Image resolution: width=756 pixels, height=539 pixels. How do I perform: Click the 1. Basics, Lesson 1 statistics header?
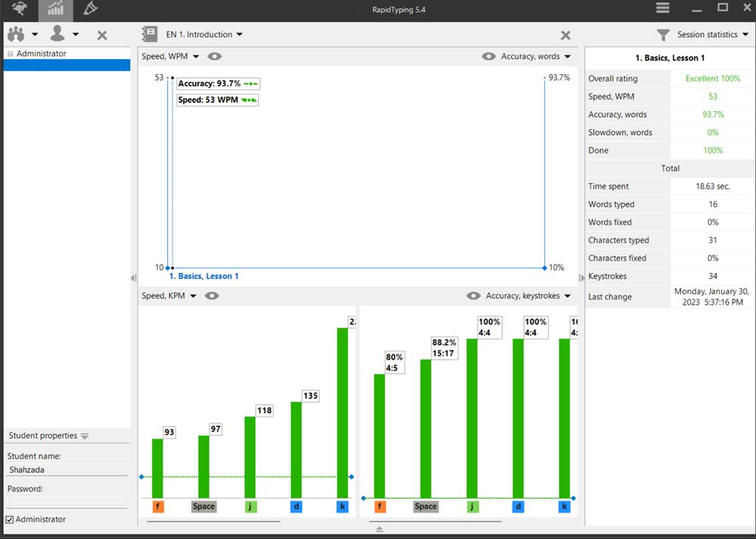(670, 58)
